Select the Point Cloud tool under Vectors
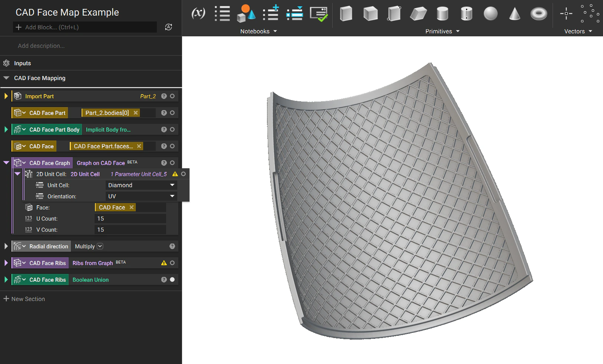This screenshot has width=603, height=364. coord(590,13)
